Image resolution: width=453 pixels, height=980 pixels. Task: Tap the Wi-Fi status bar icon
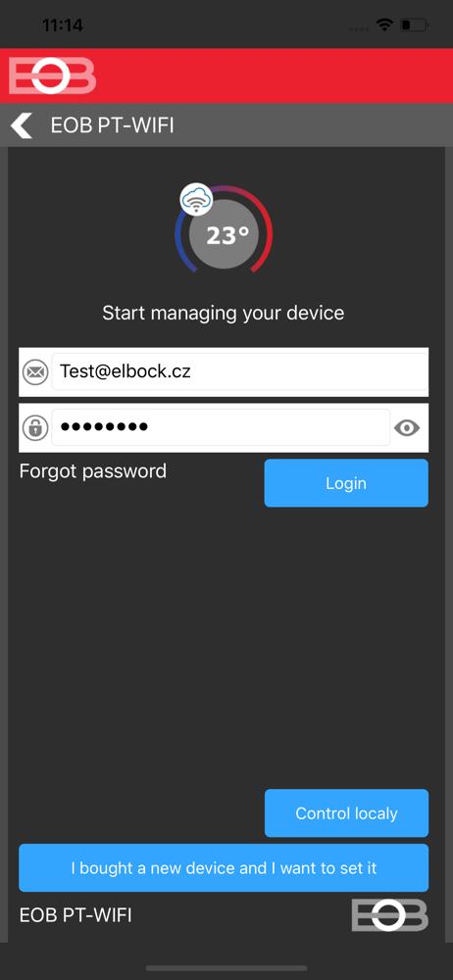click(384, 25)
